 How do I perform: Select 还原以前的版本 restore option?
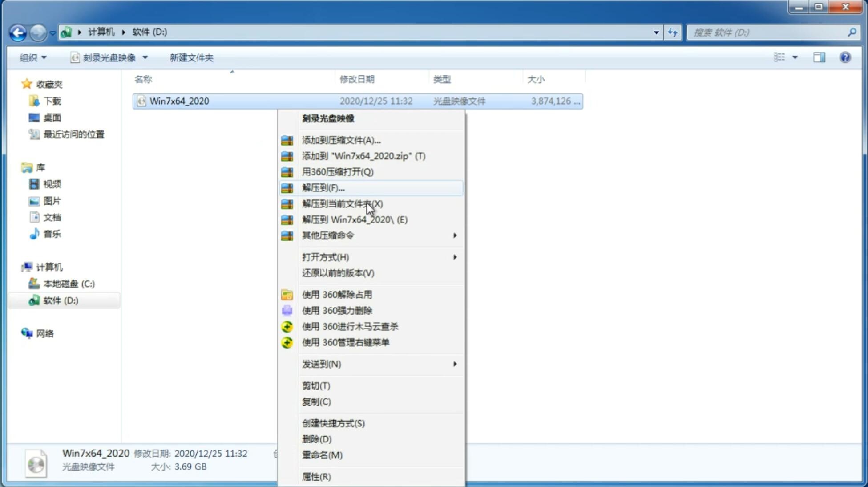point(338,273)
